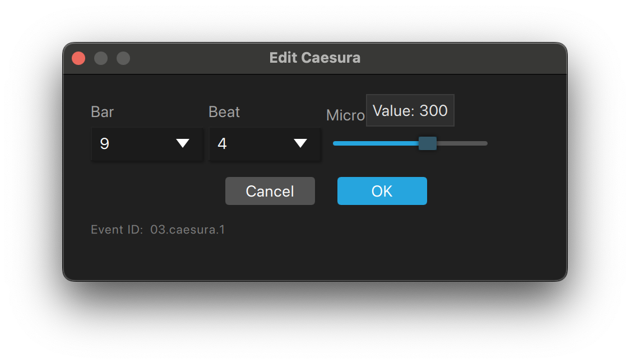
Task: Click the Event ID label text
Action: [x=117, y=230]
